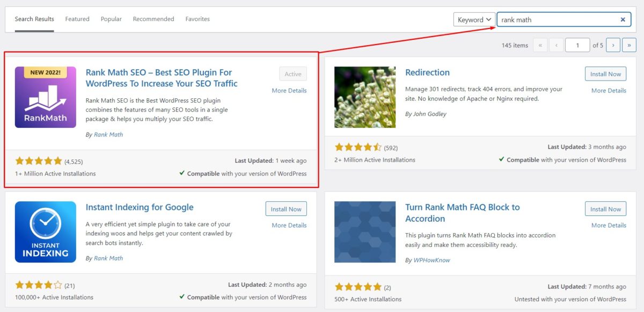
Task: Open the Keyword search filter dropdown
Action: coord(474,19)
